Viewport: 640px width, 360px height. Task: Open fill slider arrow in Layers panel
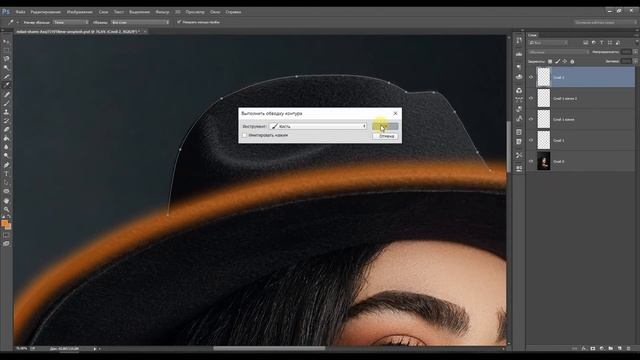point(635,61)
